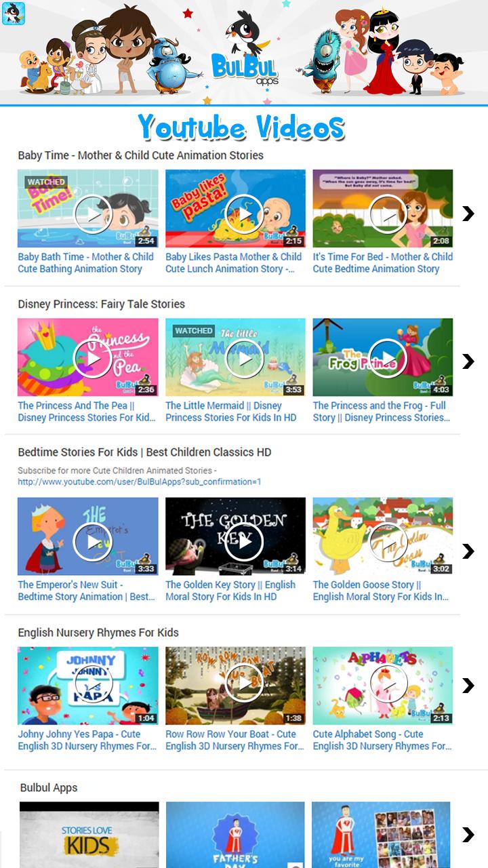Show more Bulbul Apps videos arrow

pyautogui.click(x=468, y=835)
